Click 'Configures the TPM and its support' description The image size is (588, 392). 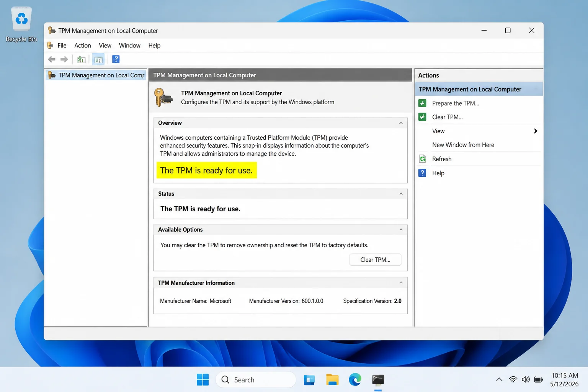[258, 102]
